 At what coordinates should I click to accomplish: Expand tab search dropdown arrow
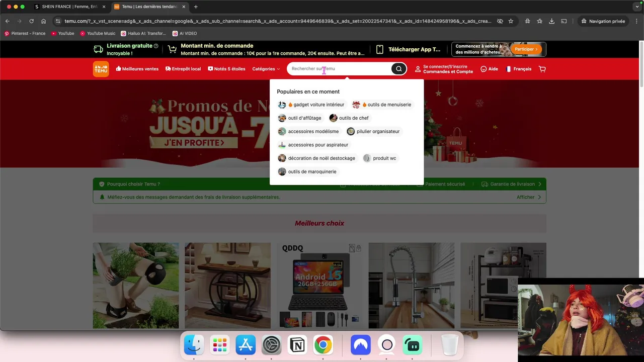[637, 7]
